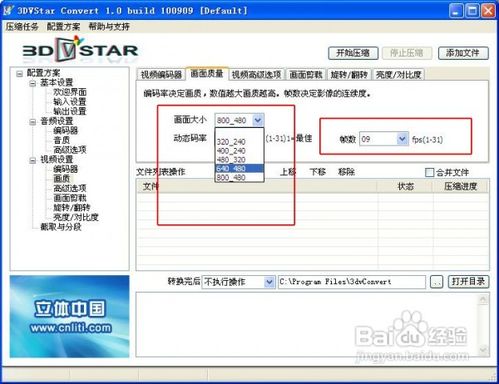
Task: Collapse the 音频设置 tree node
Action: tap(33, 122)
